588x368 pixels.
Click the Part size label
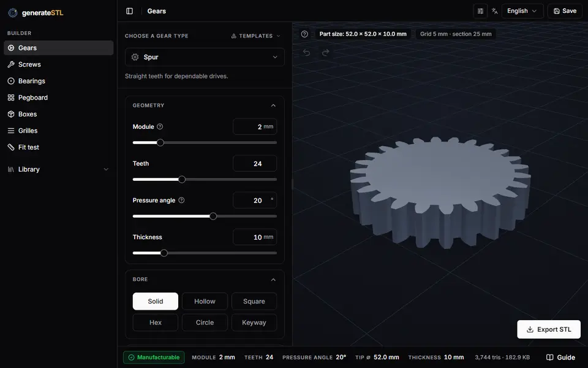363,34
